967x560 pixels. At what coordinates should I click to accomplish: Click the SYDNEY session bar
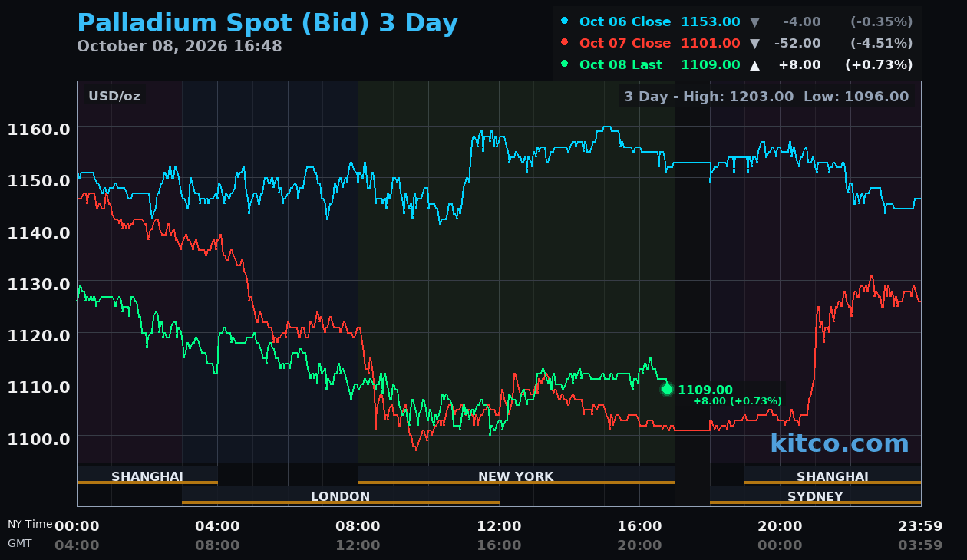point(815,496)
